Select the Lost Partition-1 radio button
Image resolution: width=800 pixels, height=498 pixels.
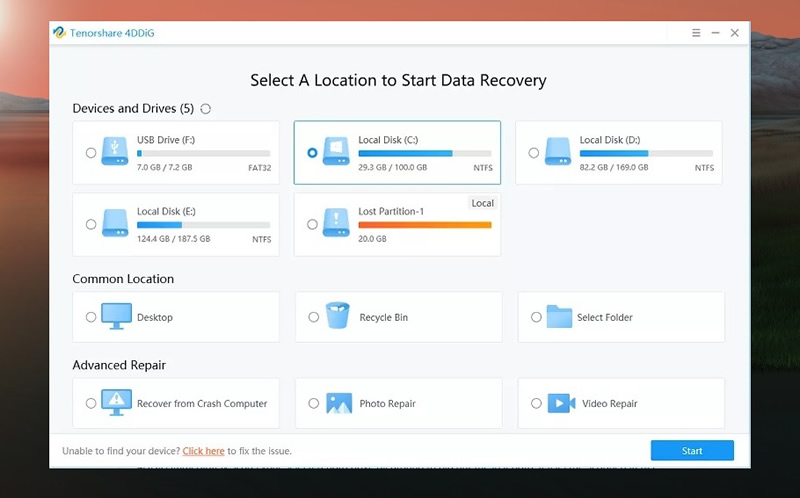pyautogui.click(x=312, y=224)
